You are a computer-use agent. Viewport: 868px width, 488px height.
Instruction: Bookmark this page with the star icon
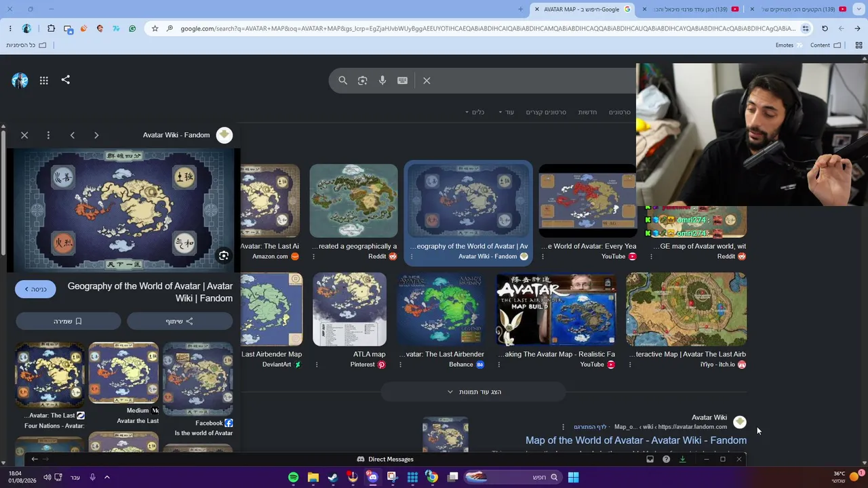(155, 28)
